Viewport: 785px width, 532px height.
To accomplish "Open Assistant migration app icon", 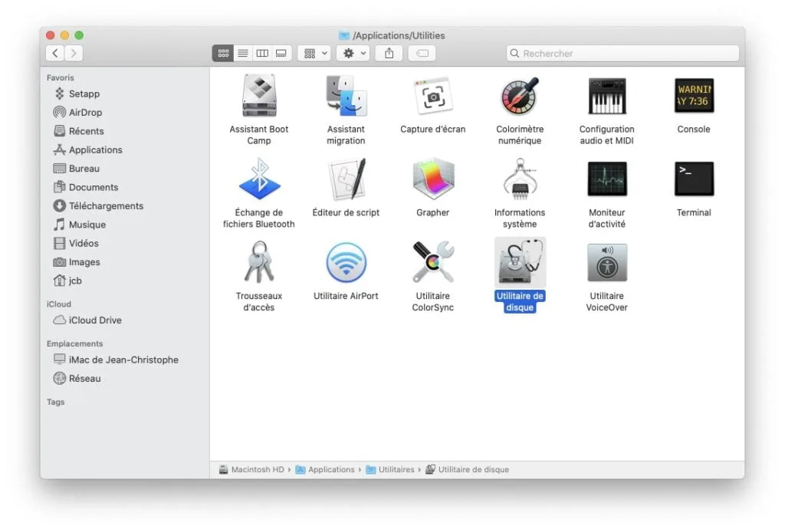I will [346, 96].
